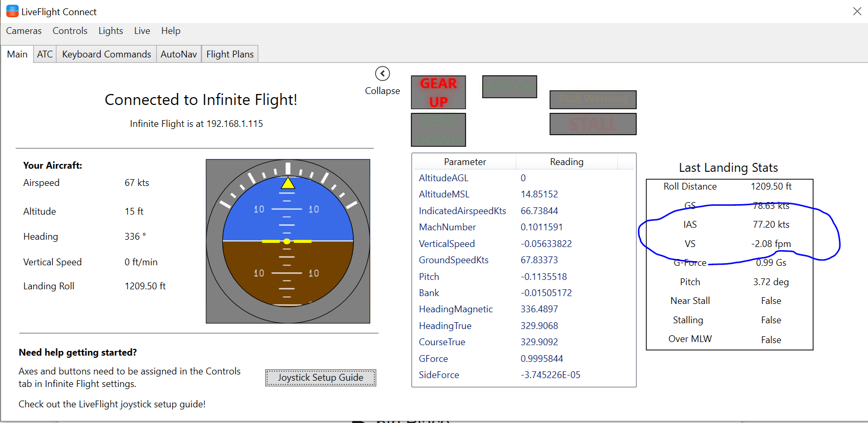Open the Controls menu
This screenshot has height=423, width=868.
pos(70,31)
